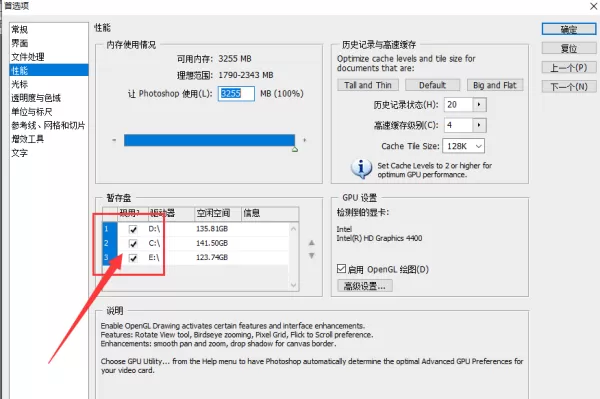Viewport: 600px width, 399px height.
Task: Toggle scratch disk D:\ checkbox
Action: click(133, 229)
